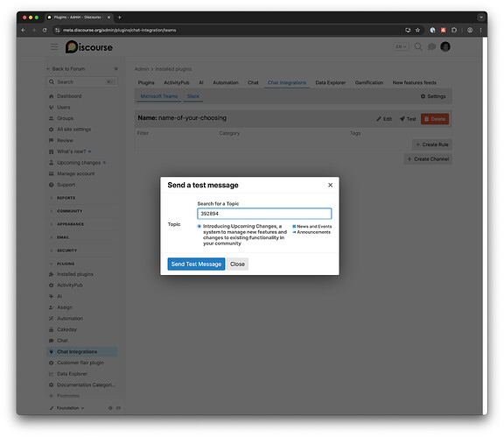Image resolution: width=504 pixels, height=437 pixels.
Task: Click the Announcements subcategory label
Action: click(311, 232)
